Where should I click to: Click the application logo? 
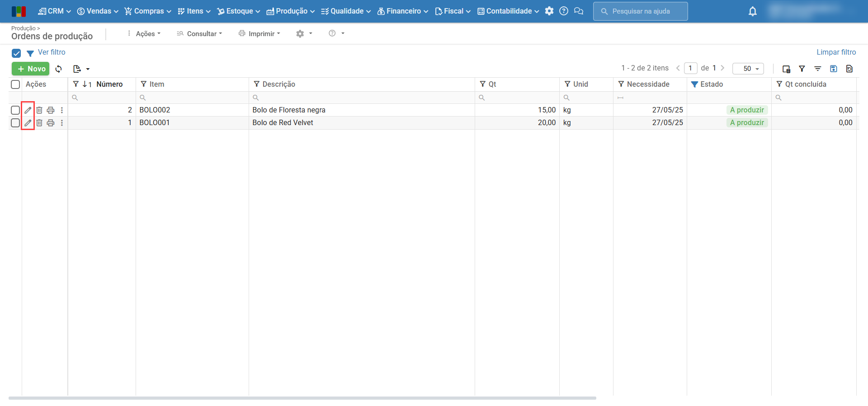point(19,11)
